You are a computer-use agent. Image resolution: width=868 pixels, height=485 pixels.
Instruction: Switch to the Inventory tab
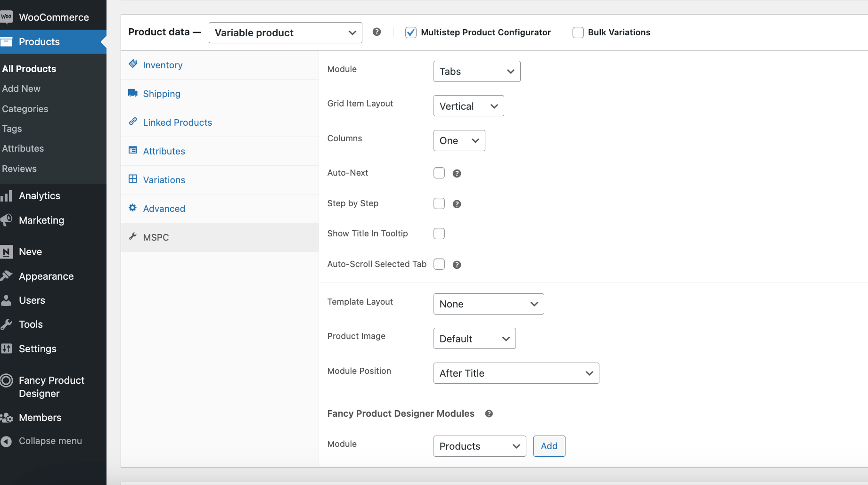(220, 65)
